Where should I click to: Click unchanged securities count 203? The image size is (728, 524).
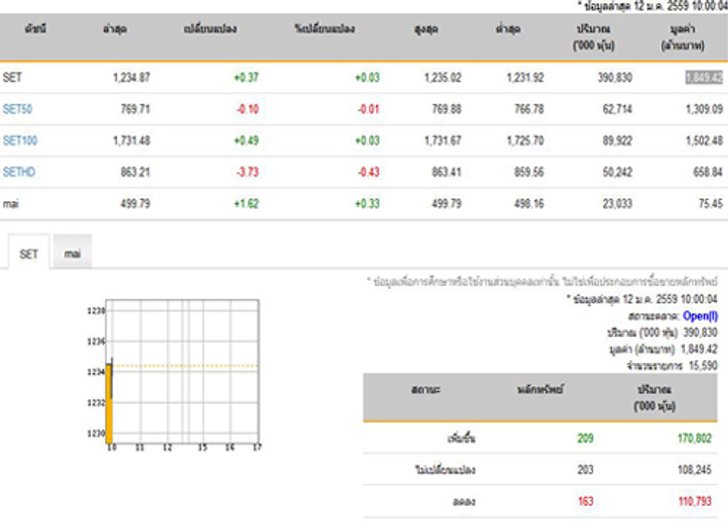click(x=585, y=470)
